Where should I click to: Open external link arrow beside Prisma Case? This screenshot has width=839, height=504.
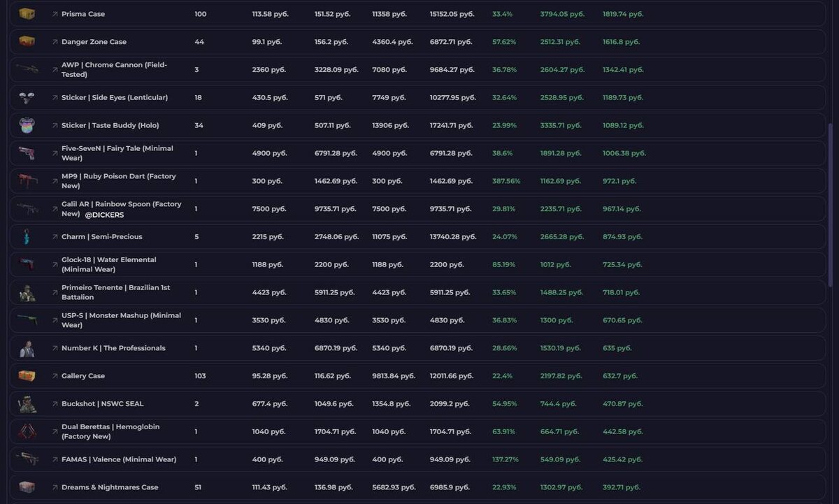pyautogui.click(x=55, y=14)
